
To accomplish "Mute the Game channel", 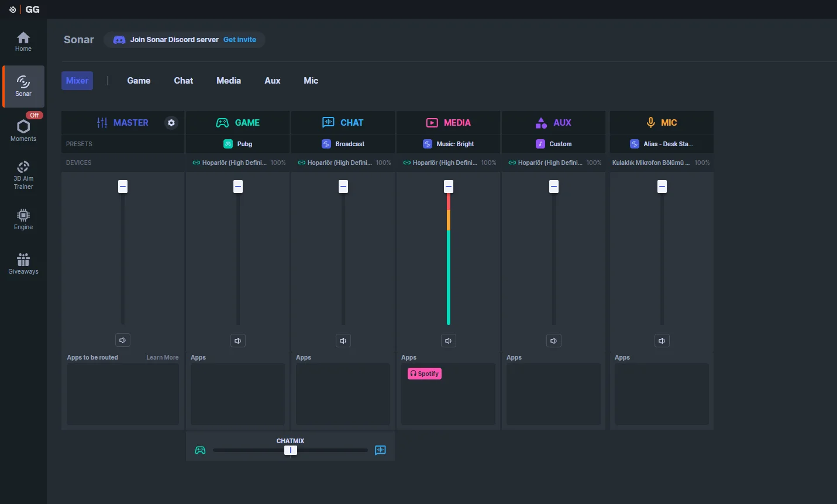I will click(238, 341).
